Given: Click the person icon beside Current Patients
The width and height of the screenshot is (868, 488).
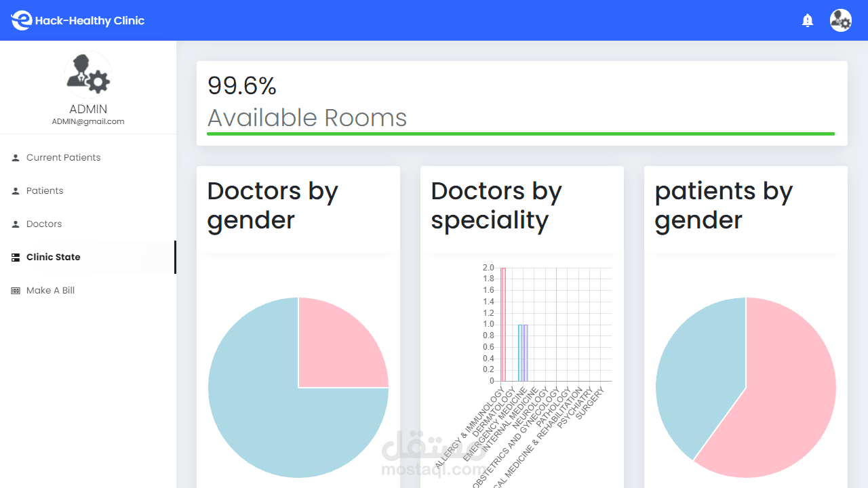Looking at the screenshot, I should pos(16,157).
